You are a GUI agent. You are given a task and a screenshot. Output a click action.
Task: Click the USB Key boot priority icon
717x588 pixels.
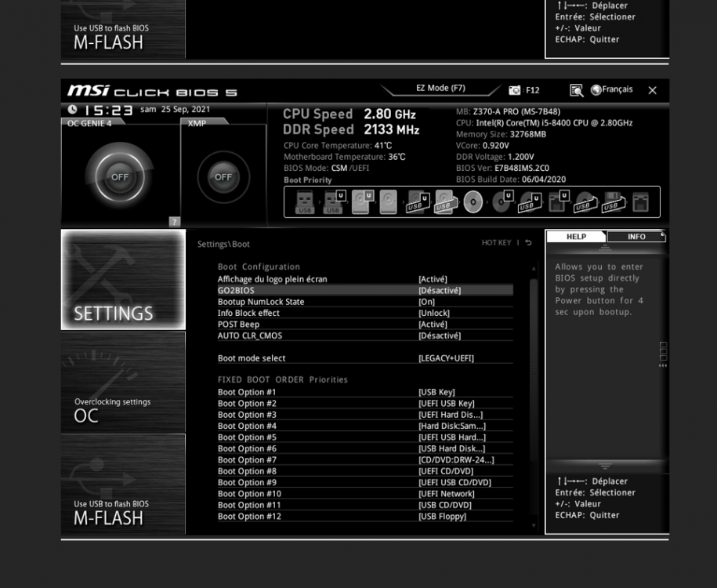click(305, 201)
